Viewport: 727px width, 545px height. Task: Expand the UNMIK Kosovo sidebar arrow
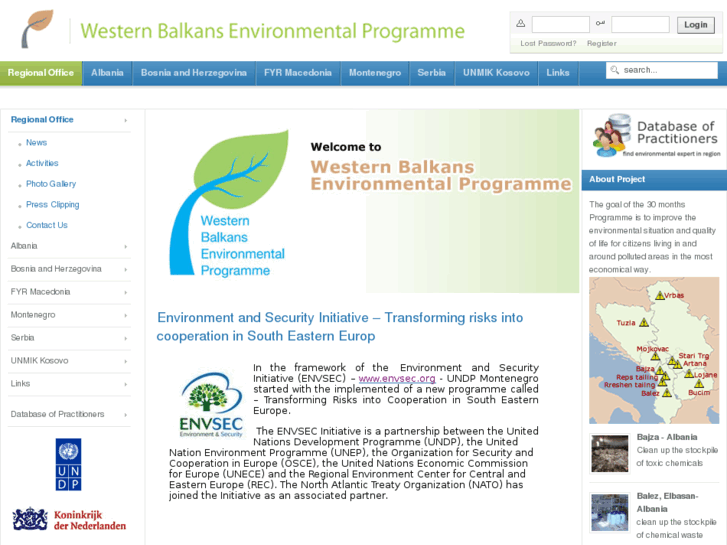point(126,361)
